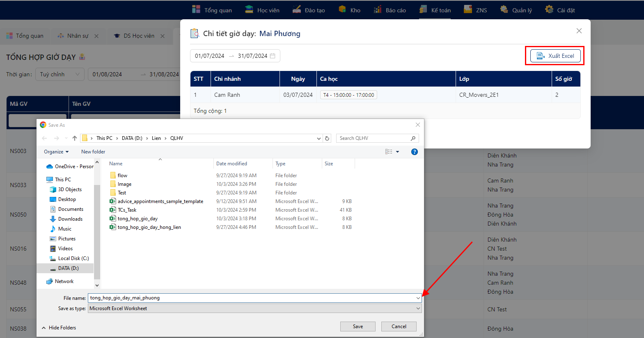Viewport: 644px width, 338px height.
Task: Close the Nhân sự tab
Action: (96, 36)
